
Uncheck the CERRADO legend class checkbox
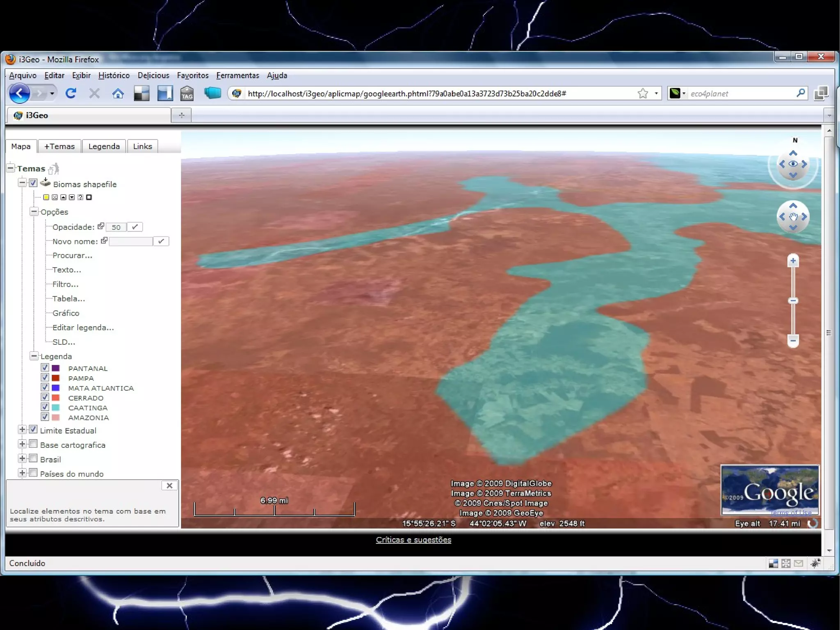coord(45,397)
